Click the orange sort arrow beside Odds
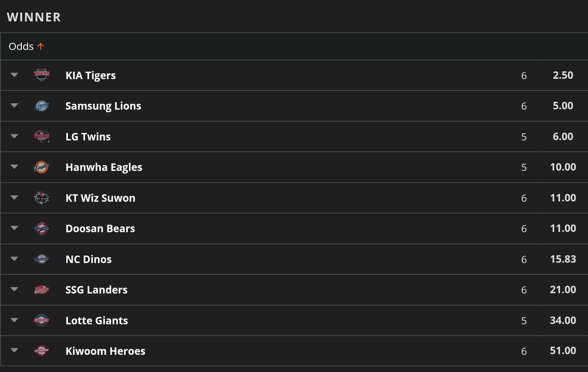The height and width of the screenshot is (372, 588). tap(41, 46)
